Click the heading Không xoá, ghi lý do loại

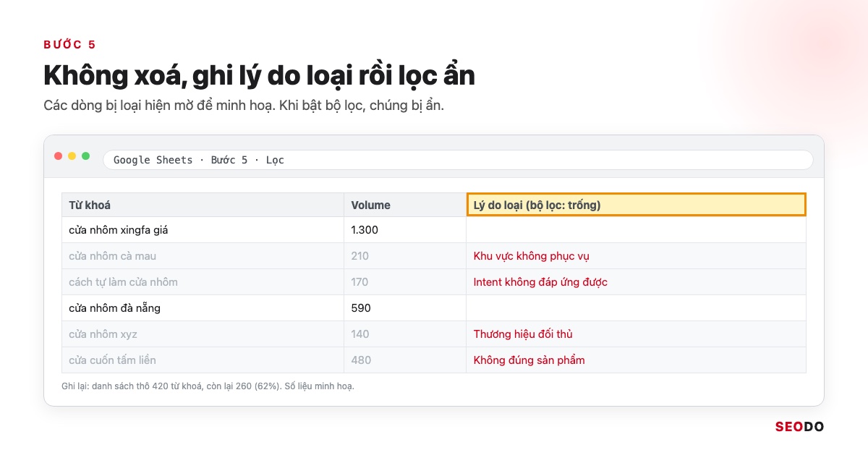259,76
